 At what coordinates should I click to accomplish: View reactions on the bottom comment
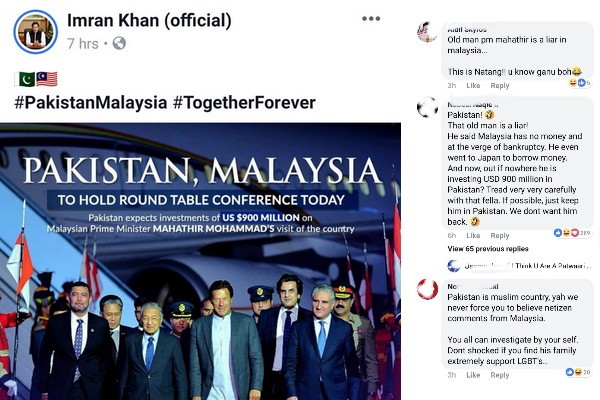pos(577,371)
